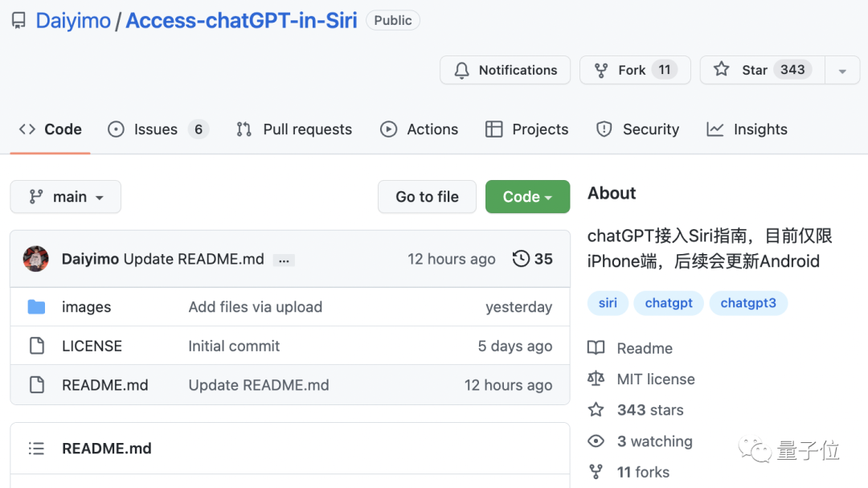Image resolution: width=868 pixels, height=488 pixels.
Task: Click the fork icon beside 11 forks
Action: tap(596, 472)
